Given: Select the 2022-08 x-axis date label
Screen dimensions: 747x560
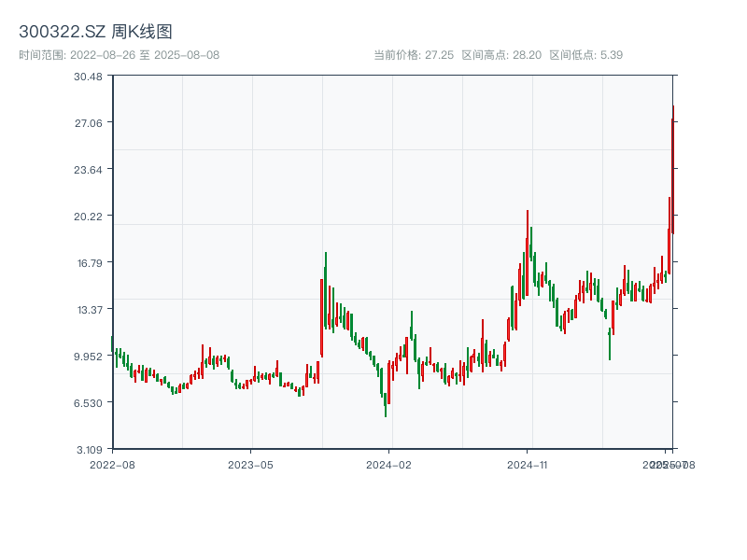Looking at the screenshot, I should [x=112, y=464].
